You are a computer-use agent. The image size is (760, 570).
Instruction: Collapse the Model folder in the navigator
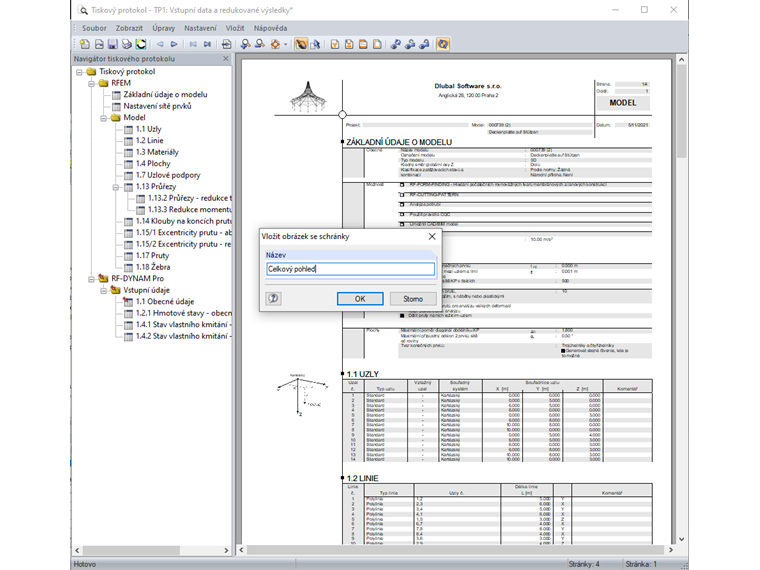pyautogui.click(x=103, y=118)
